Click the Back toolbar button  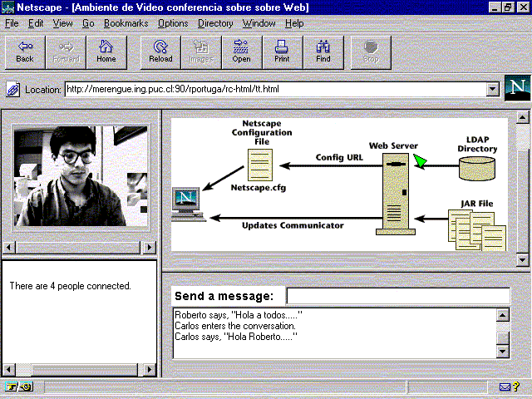point(25,52)
